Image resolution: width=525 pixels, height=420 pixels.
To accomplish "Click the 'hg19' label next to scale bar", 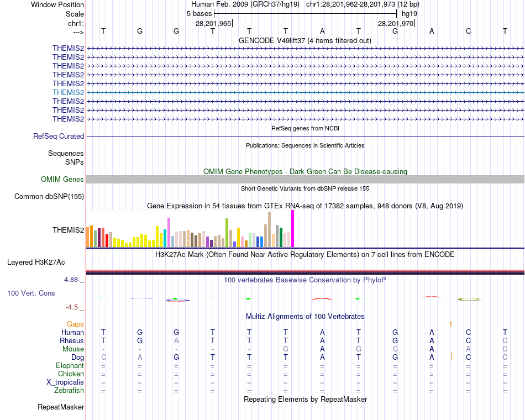I will [x=410, y=14].
